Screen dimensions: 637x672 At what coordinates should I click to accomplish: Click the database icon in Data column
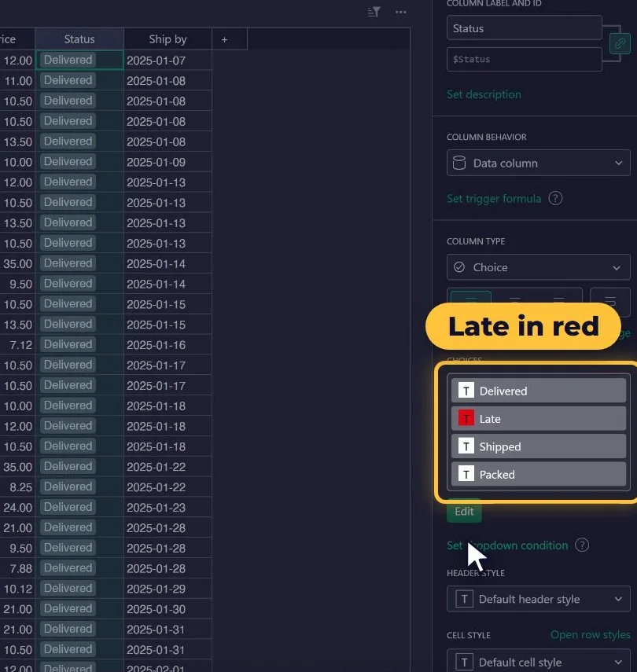[x=459, y=163]
